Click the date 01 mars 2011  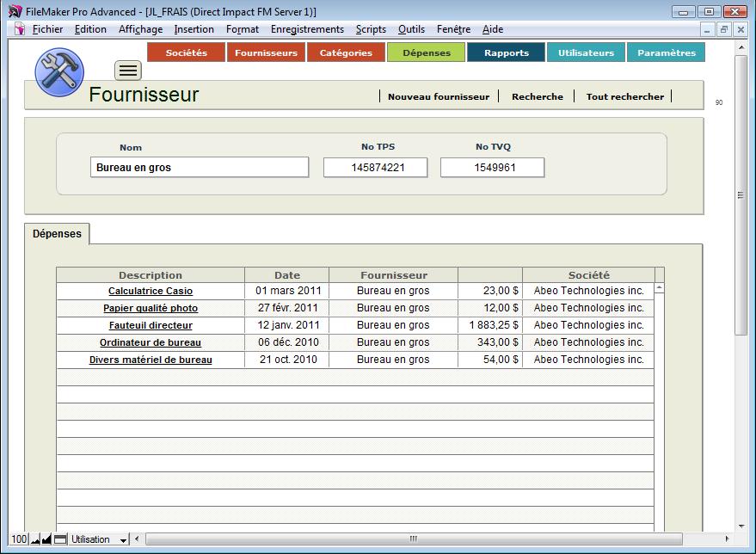(x=288, y=290)
